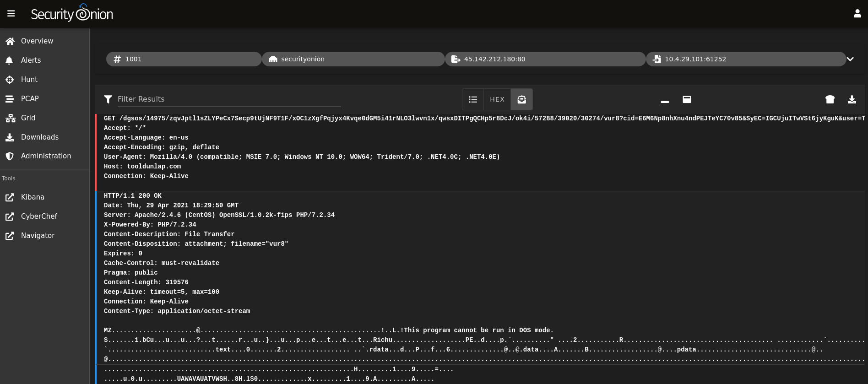The width and height of the screenshot is (868, 384).
Task: Toggle the stream unwrap view
Action: coord(521,99)
